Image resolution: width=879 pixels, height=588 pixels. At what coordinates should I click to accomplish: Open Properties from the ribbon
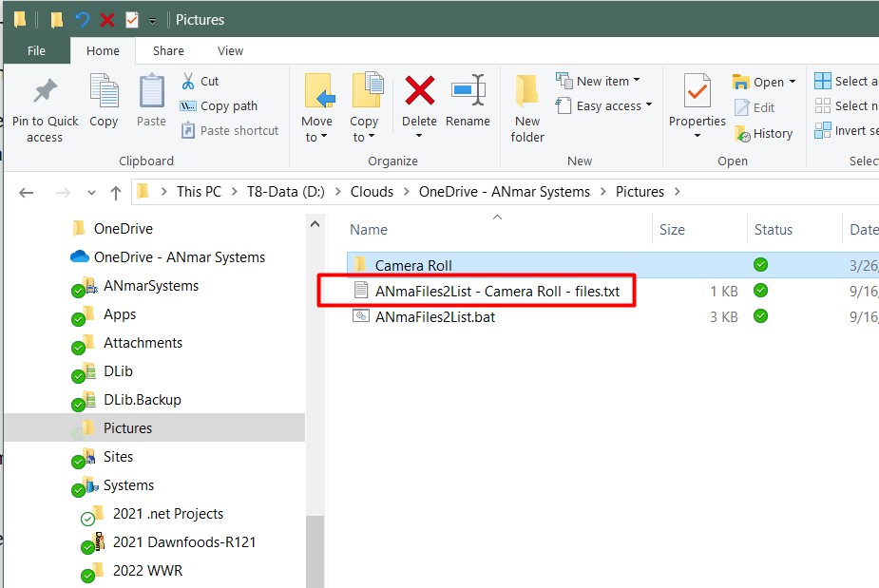tap(697, 92)
